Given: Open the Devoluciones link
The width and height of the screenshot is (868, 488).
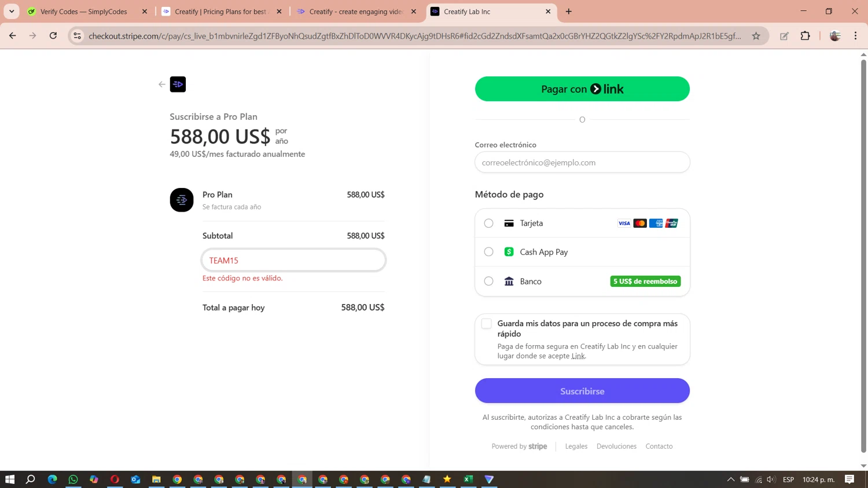Looking at the screenshot, I should click(616, 446).
